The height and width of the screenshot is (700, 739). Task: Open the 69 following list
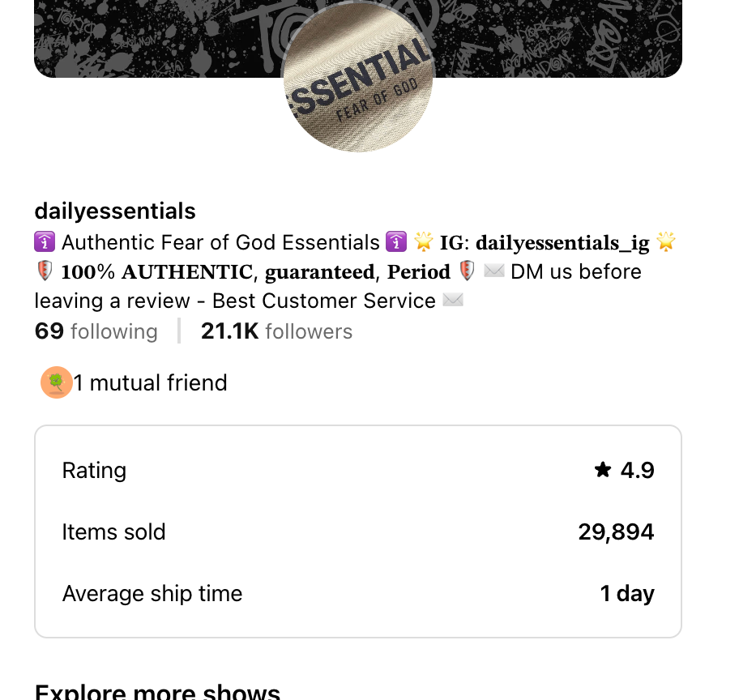point(96,331)
